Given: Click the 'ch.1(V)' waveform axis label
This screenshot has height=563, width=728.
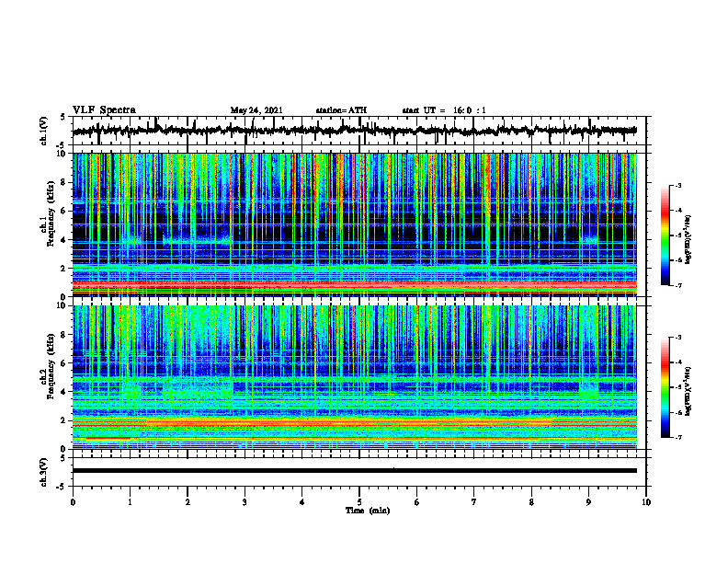Looking at the screenshot, I should pos(44,131).
